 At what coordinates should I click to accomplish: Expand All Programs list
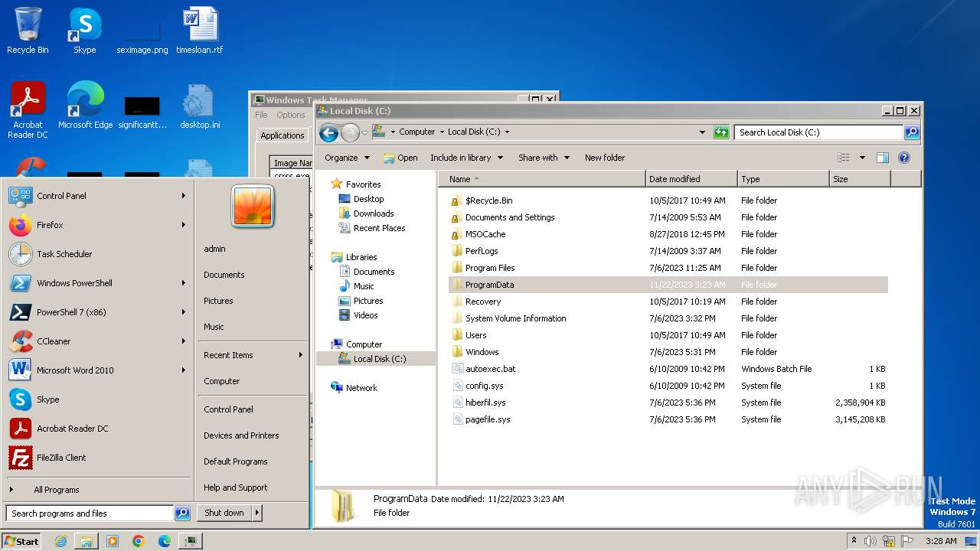[x=98, y=490]
